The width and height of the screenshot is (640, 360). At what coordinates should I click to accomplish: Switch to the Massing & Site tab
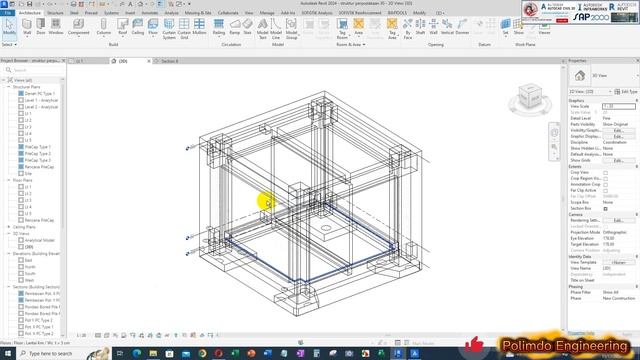[x=198, y=13]
